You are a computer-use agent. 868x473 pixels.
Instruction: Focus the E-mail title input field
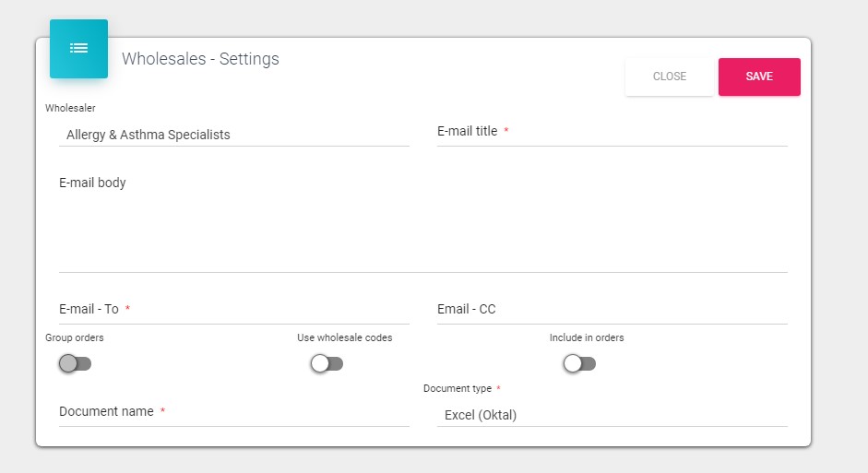tap(612, 132)
